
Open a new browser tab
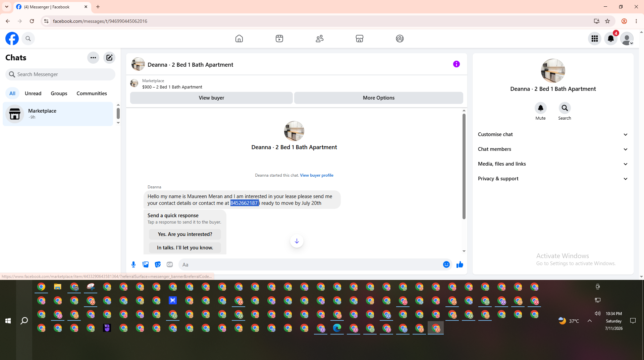[98, 7]
